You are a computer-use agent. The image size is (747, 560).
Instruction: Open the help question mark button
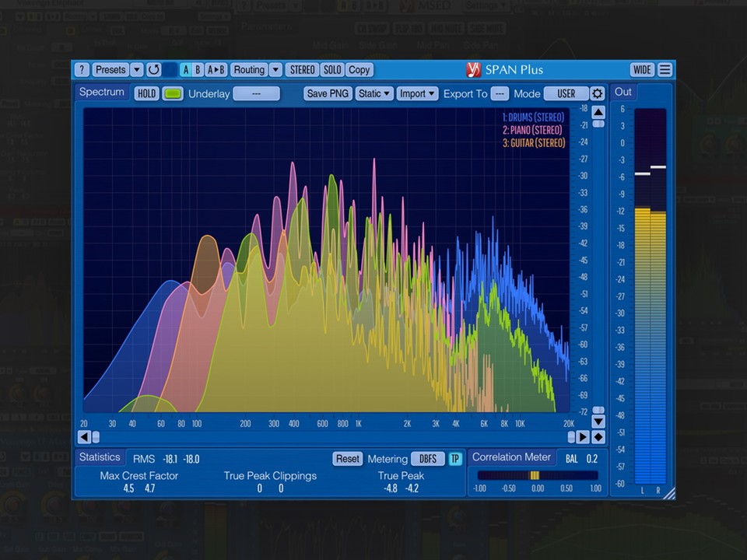(x=82, y=70)
